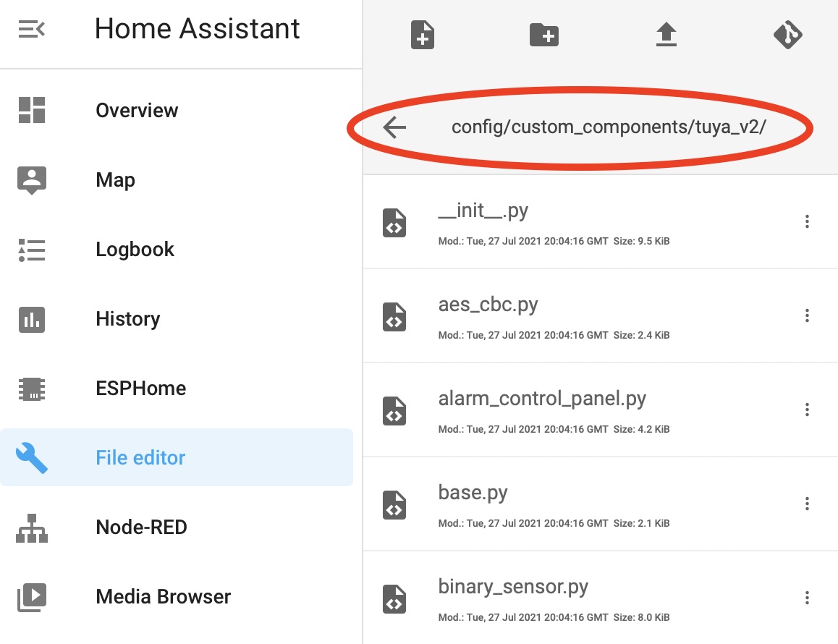The width and height of the screenshot is (838, 644).
Task: Click the code file icon for binary_sensor.py
Action: 394,599
